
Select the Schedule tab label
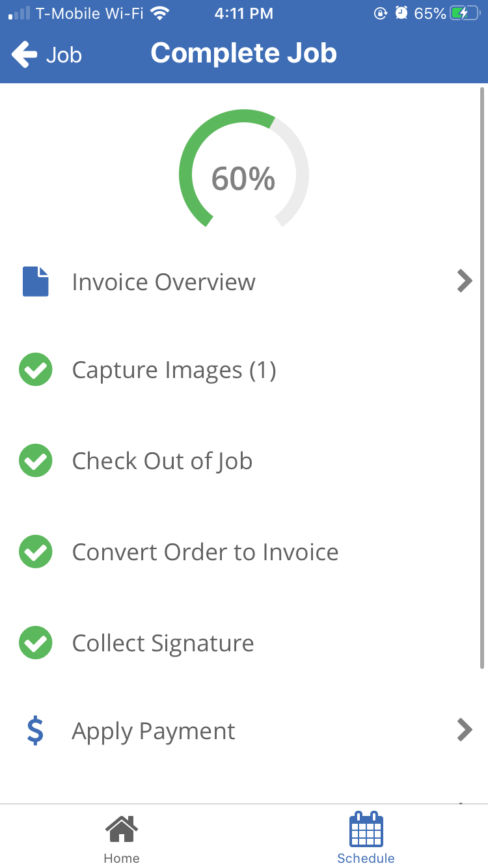(366, 858)
